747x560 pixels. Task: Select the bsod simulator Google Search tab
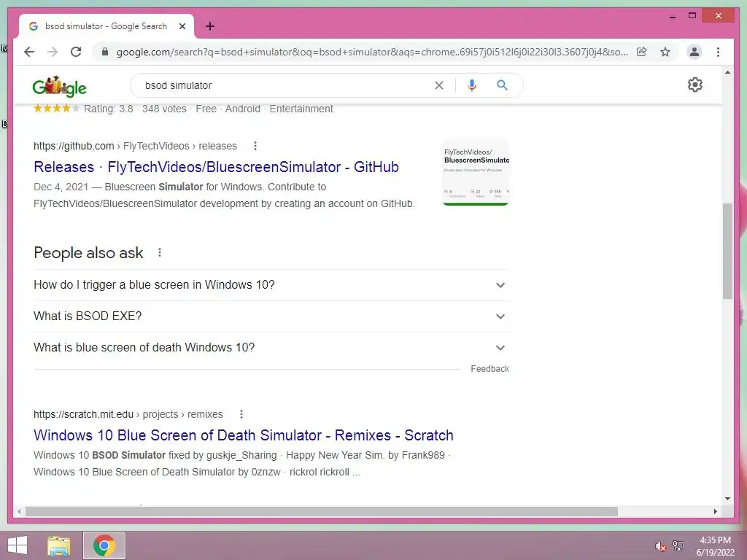point(107,26)
